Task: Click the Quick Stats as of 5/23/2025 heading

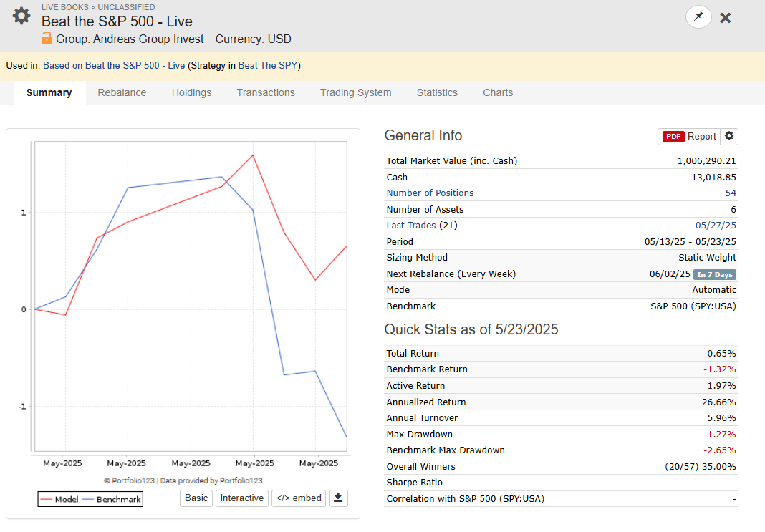Action: pyautogui.click(x=471, y=329)
